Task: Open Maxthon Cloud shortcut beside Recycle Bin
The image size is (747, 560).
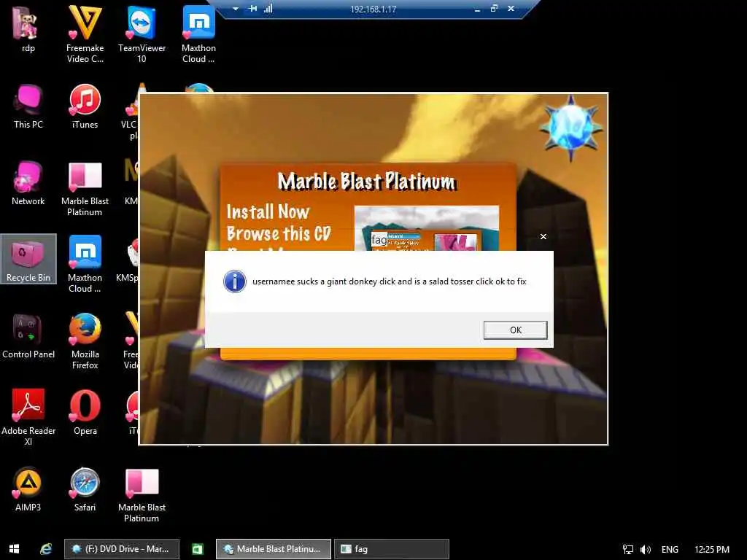Action: (85, 264)
